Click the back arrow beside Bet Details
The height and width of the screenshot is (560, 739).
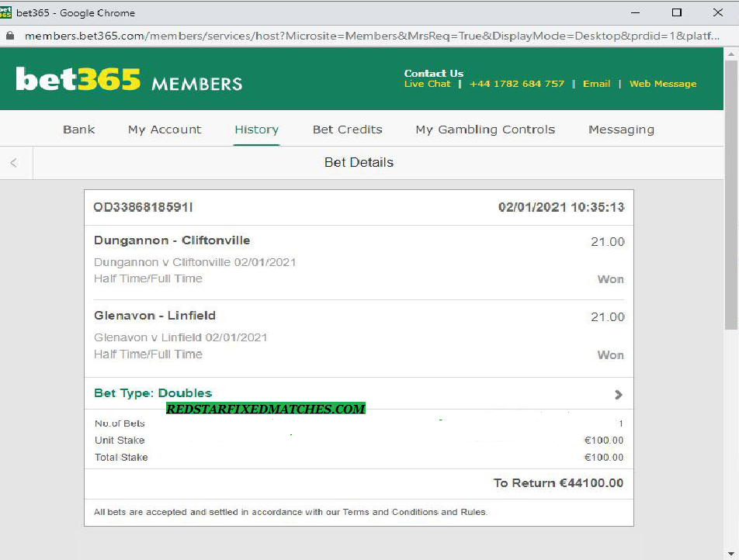coord(14,162)
